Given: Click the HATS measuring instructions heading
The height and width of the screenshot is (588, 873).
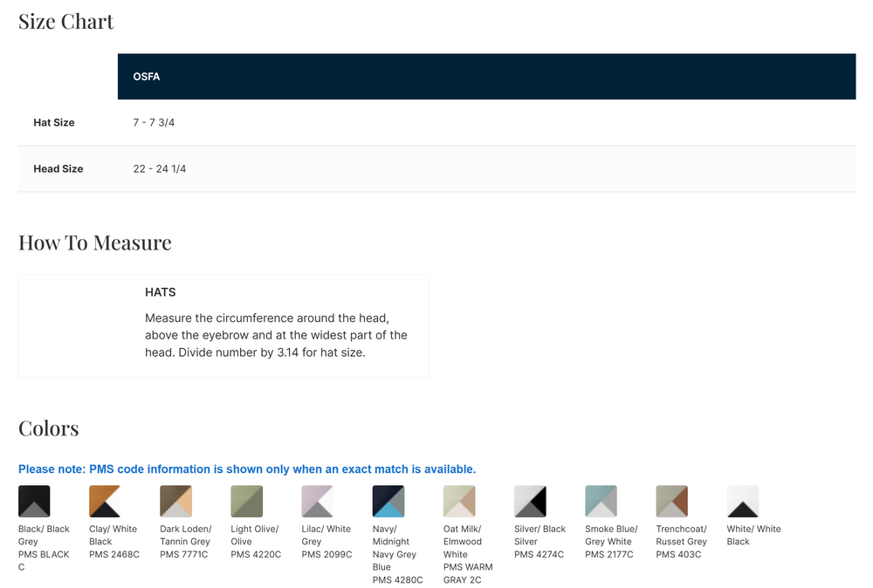Looking at the screenshot, I should pyautogui.click(x=161, y=292).
